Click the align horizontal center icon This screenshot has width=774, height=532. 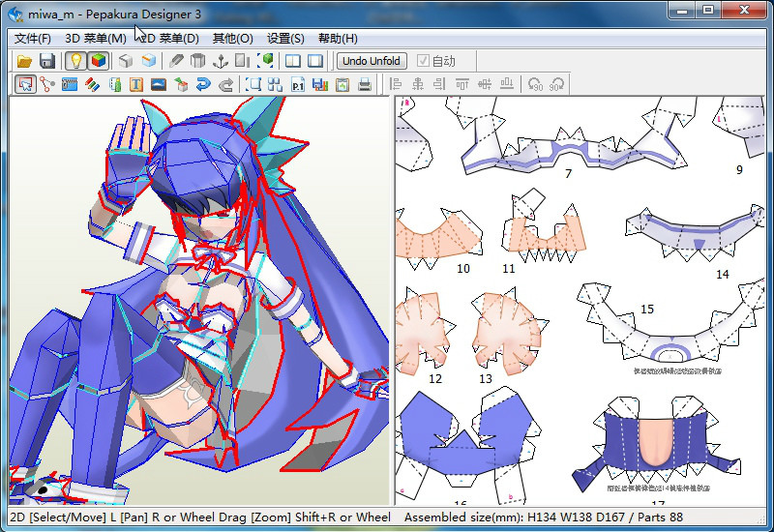(x=418, y=85)
